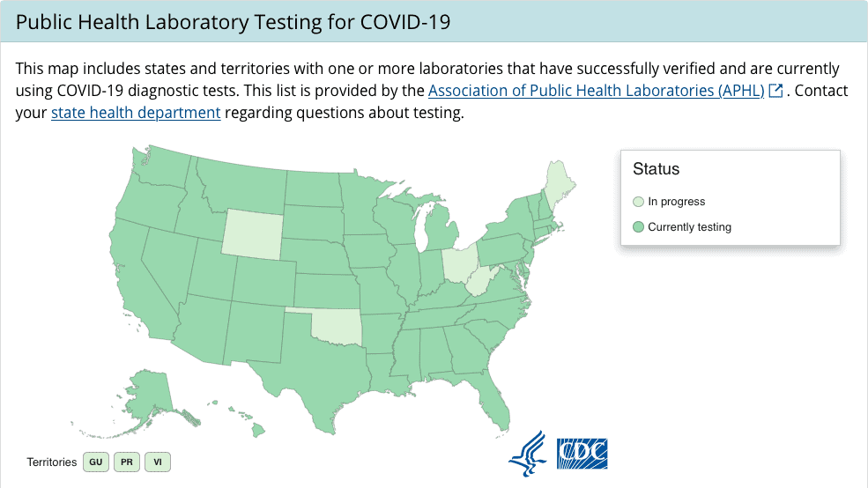Click Ohio on the map
Screen dimensions: 868x488
point(456,263)
